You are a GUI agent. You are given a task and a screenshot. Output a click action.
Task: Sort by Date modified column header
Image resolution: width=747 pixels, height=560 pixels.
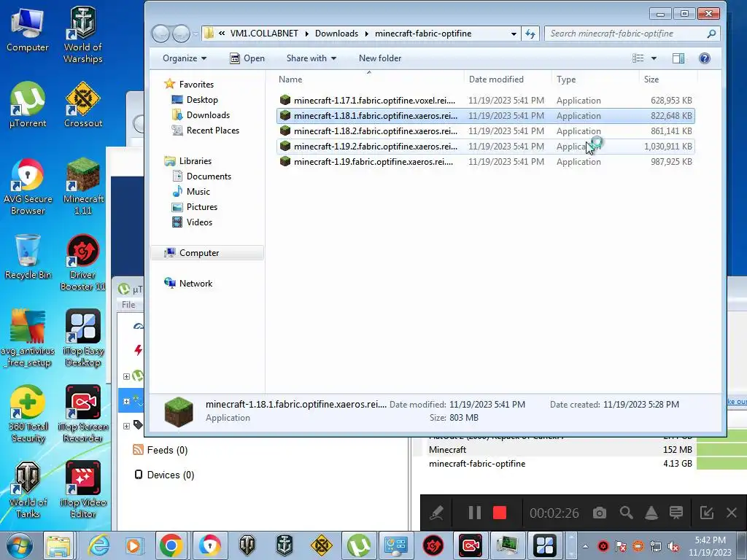point(508,79)
